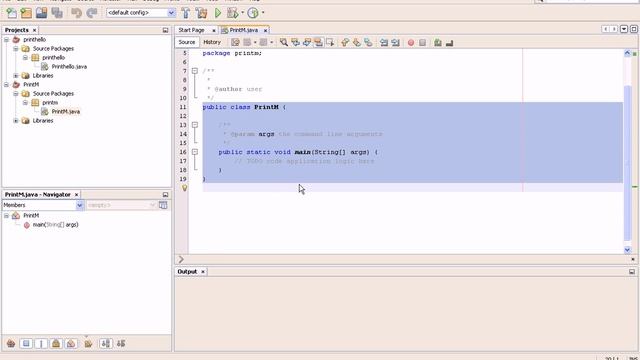Close the PrintM.java editor tab

(265, 30)
